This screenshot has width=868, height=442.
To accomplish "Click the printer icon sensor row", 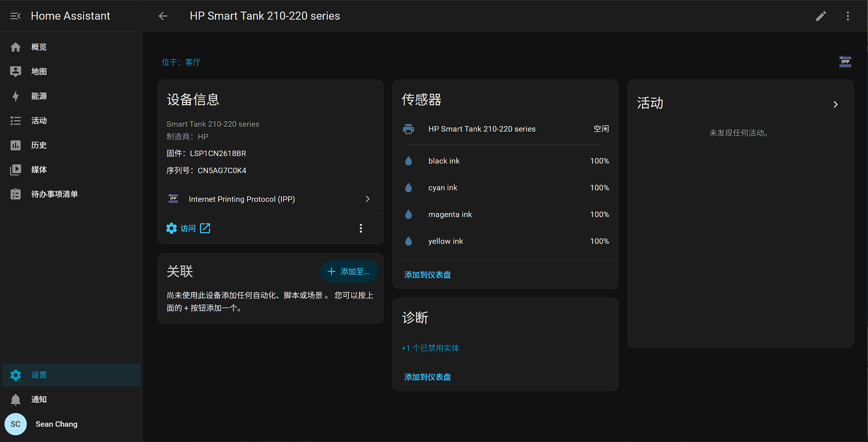I will [409, 129].
